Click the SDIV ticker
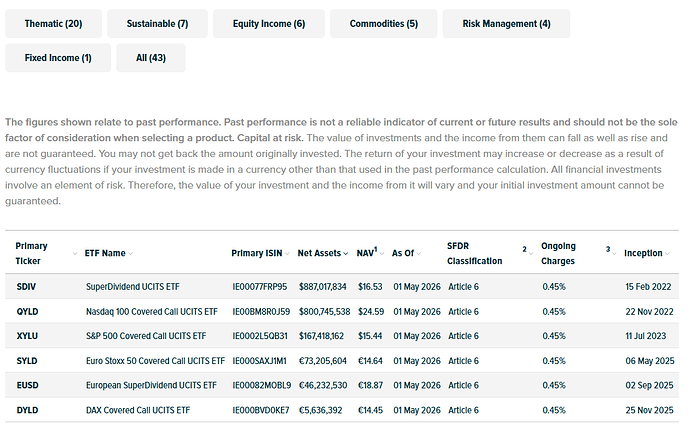Image resolution: width=690 pixels, height=435 pixels. 26,287
